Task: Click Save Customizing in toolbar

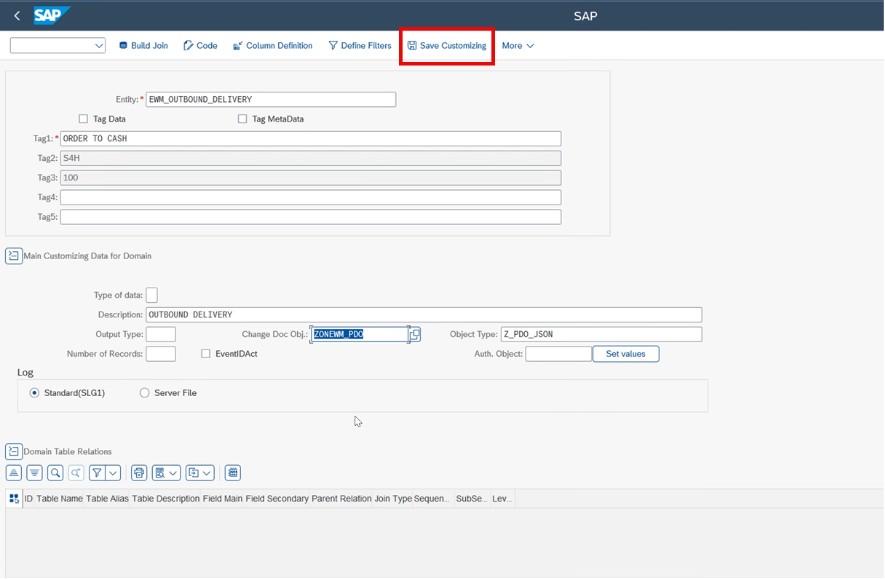Action: (x=447, y=46)
